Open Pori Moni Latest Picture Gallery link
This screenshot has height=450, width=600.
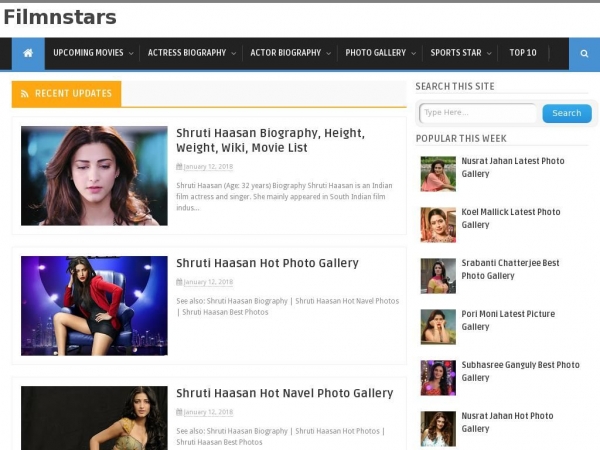(x=508, y=320)
